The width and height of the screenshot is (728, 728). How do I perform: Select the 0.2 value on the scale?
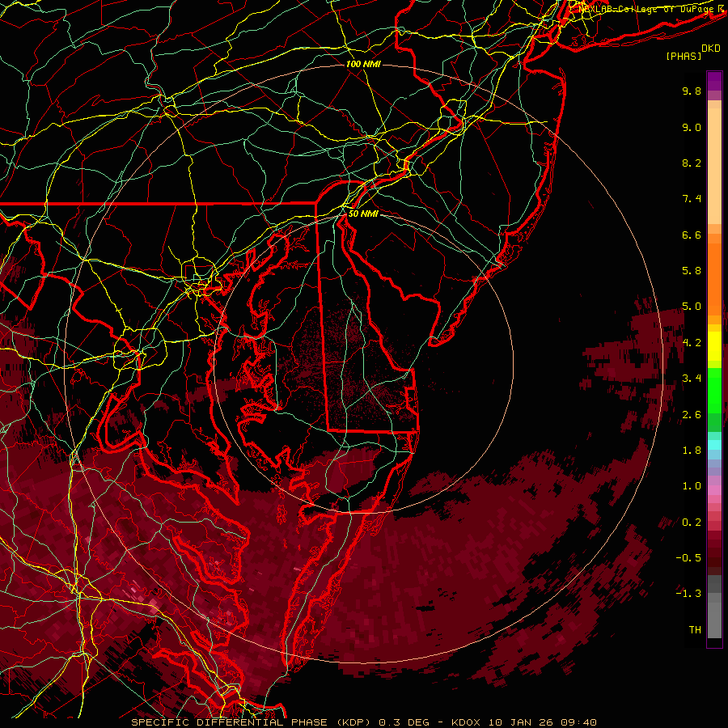point(692,523)
